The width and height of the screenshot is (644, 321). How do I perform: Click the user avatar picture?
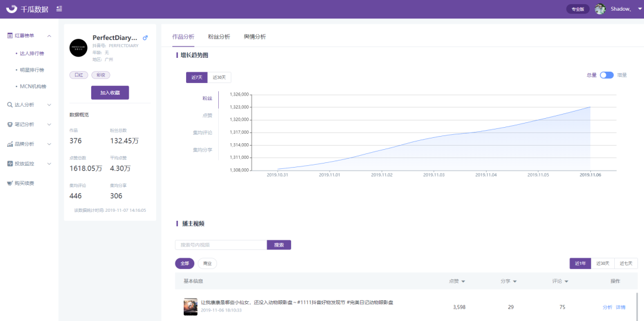pyautogui.click(x=600, y=8)
